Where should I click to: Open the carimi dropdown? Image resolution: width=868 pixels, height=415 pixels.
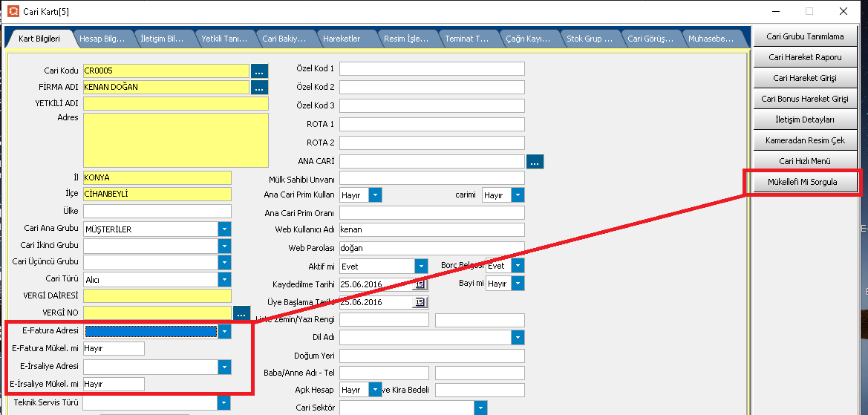[518, 195]
